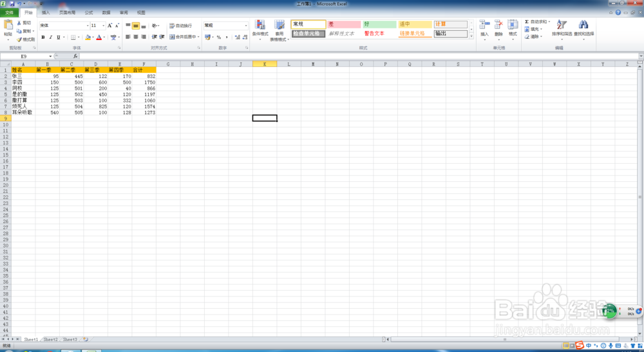Image resolution: width=644 pixels, height=352 pixels.
Task: Toggle Italic formatting
Action: pyautogui.click(x=50, y=37)
